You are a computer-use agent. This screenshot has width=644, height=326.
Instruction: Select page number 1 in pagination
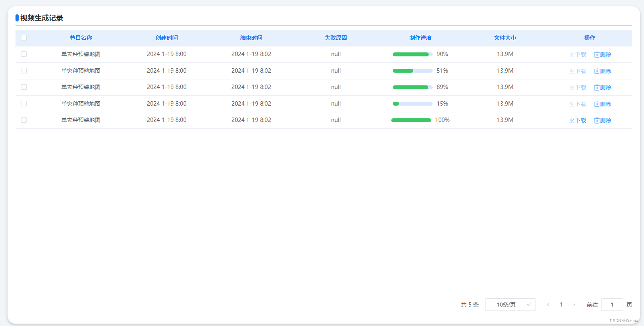click(x=561, y=305)
